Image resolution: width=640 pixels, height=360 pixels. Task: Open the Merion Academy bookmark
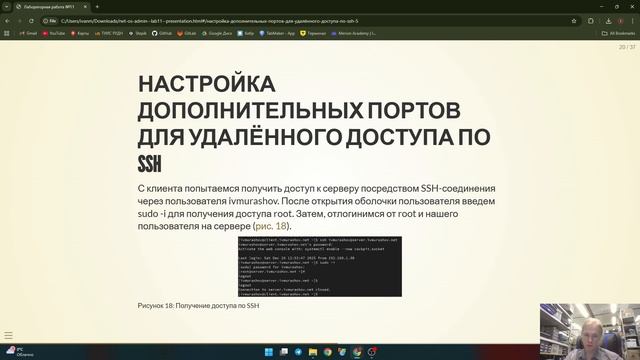pyautogui.click(x=353, y=33)
